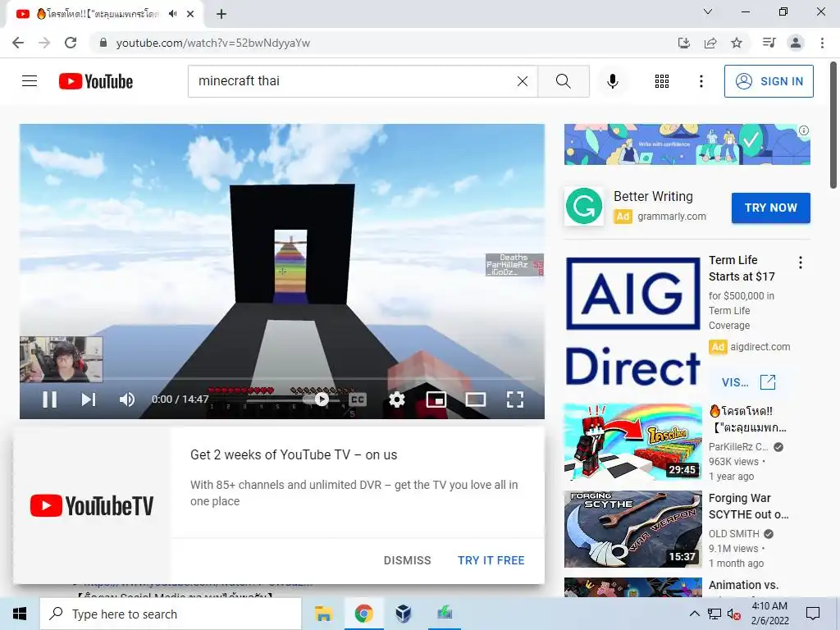Image resolution: width=840 pixels, height=630 pixels.
Task: Show hidden system tray icons
Action: (x=694, y=614)
